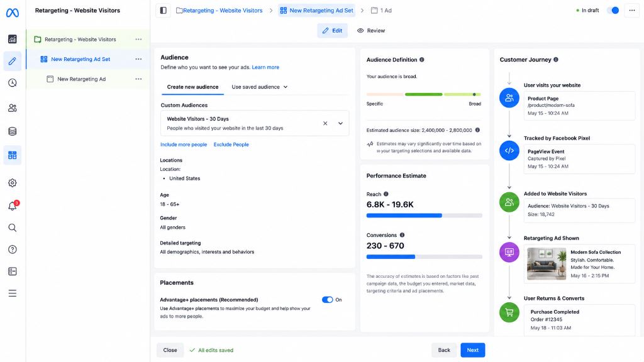Open the help question mark icon
644x362 pixels.
tap(13, 250)
